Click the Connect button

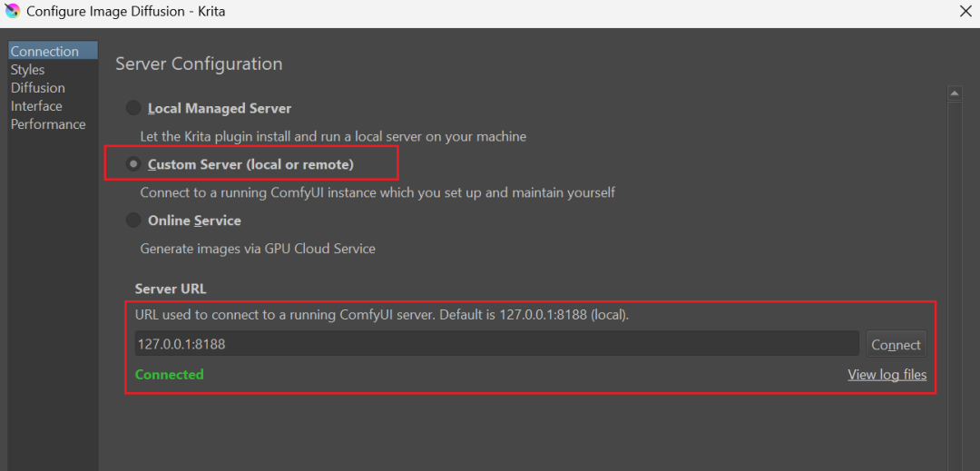(x=897, y=344)
